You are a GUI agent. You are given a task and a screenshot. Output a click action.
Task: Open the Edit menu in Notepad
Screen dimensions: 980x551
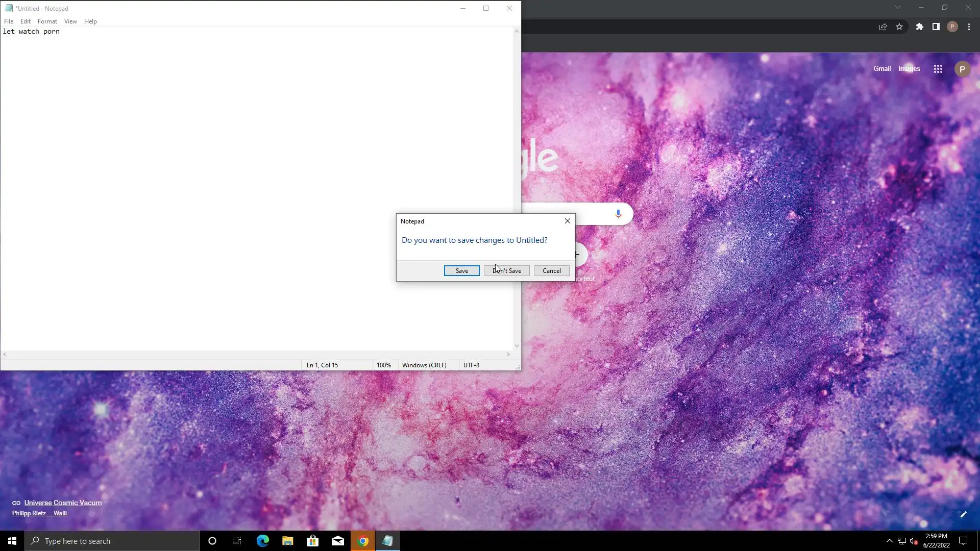point(26,21)
